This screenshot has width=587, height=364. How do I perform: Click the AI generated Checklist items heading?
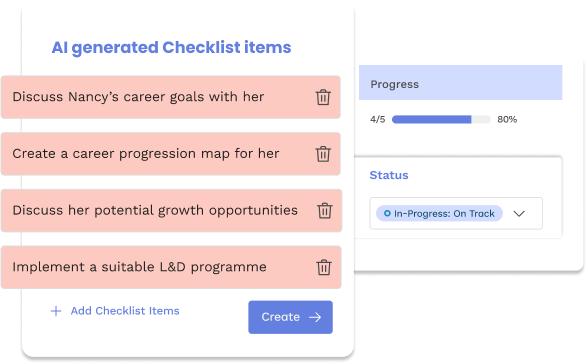tap(171, 48)
